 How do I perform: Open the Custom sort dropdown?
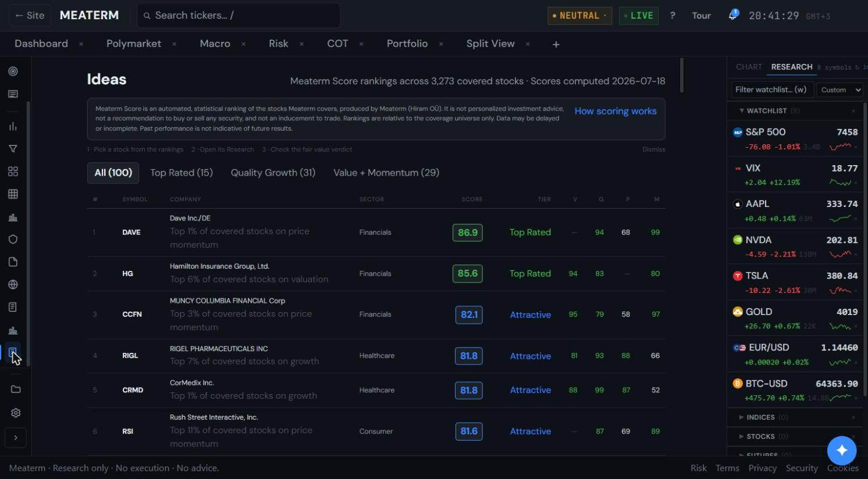(x=840, y=90)
